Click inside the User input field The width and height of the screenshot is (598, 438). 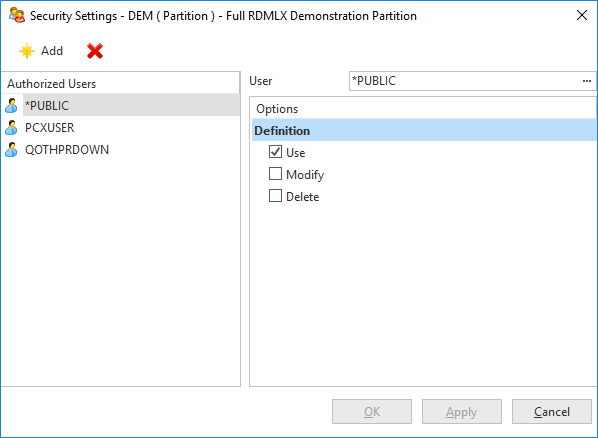tap(463, 81)
